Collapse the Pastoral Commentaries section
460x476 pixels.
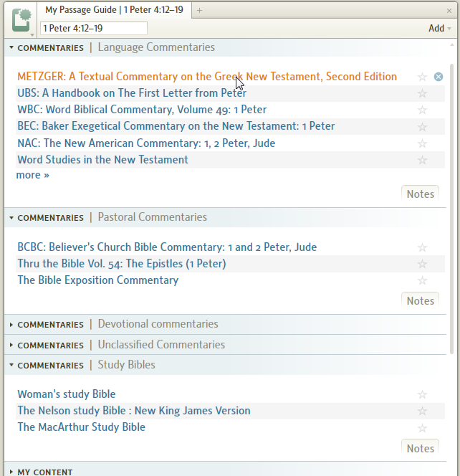point(11,218)
